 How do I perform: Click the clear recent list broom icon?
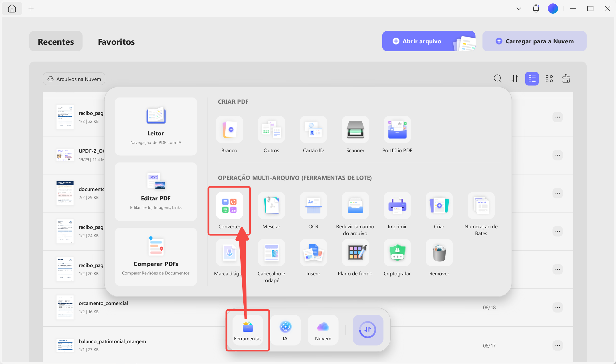(x=566, y=78)
